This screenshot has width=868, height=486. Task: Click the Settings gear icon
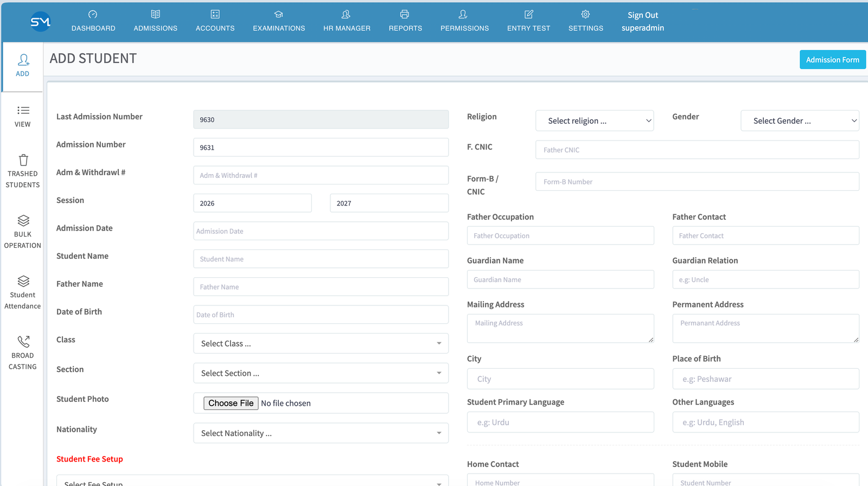[585, 14]
